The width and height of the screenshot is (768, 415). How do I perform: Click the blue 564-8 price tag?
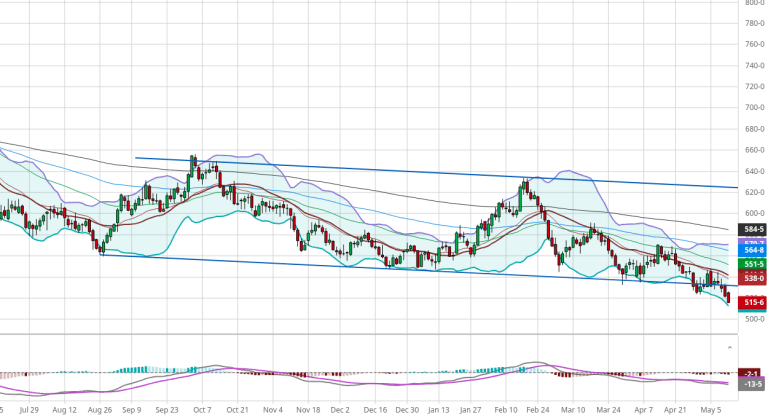pos(751,251)
